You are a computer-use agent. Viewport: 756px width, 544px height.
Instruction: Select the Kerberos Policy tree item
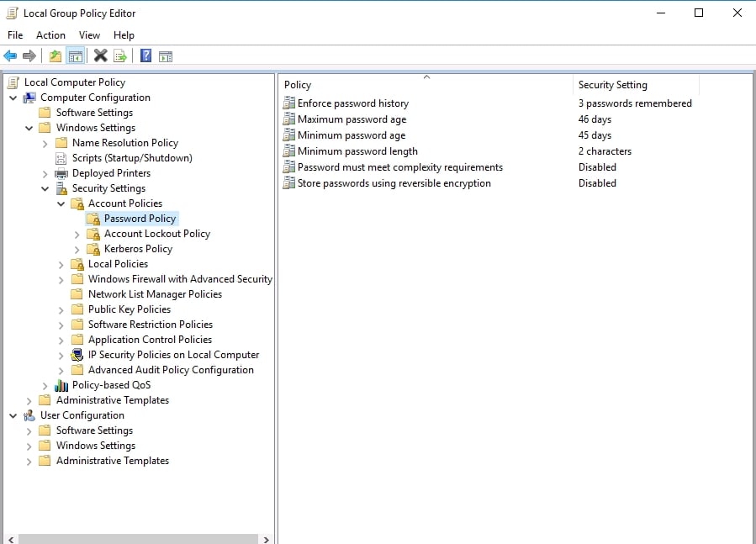137,249
